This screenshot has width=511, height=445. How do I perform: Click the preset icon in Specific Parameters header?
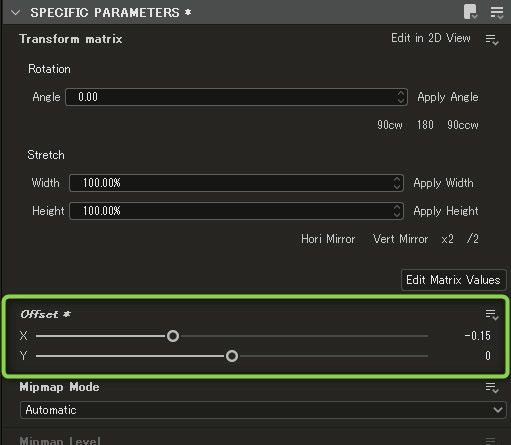click(471, 12)
